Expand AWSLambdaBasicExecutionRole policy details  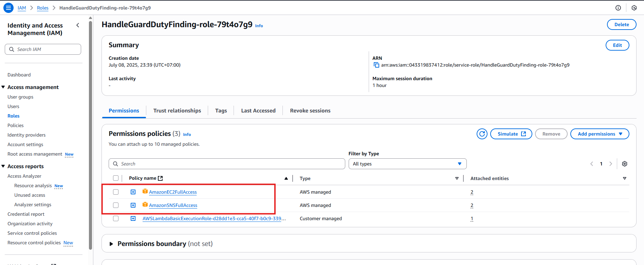click(133, 218)
